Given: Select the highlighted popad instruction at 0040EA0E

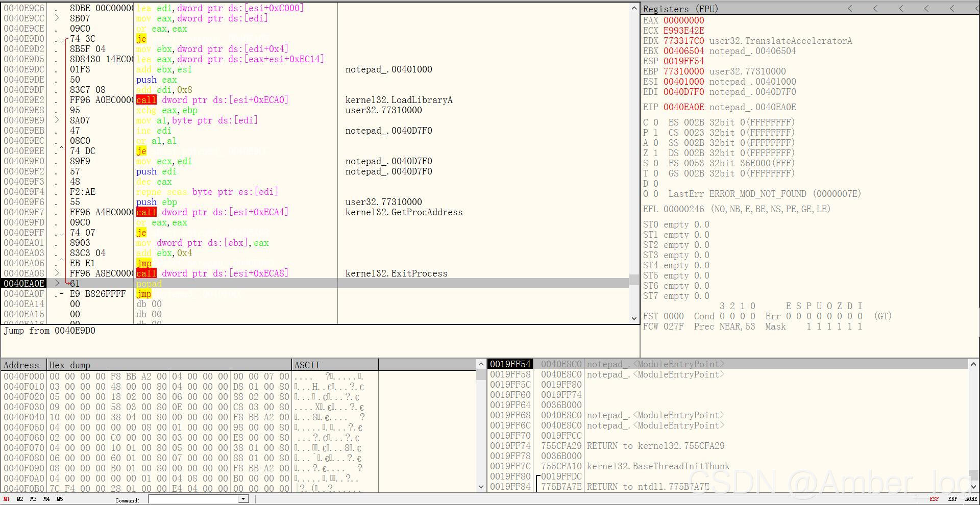Looking at the screenshot, I should pos(315,284).
